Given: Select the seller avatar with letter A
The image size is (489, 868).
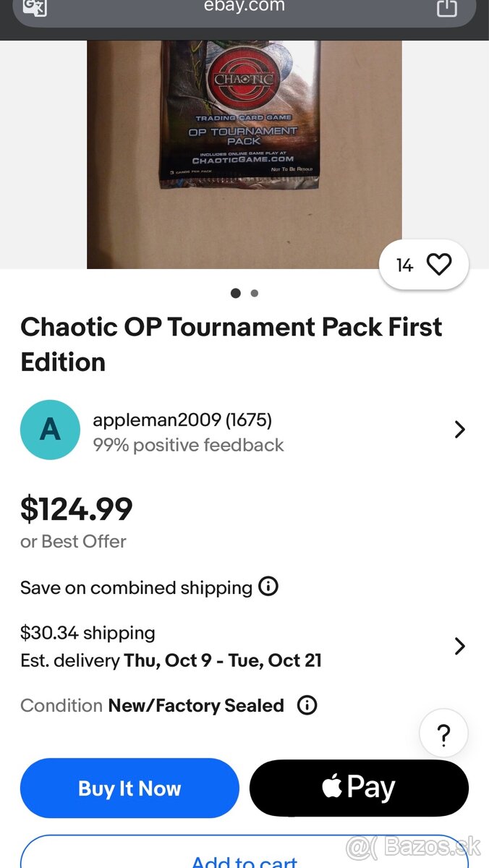Looking at the screenshot, I should [x=50, y=430].
